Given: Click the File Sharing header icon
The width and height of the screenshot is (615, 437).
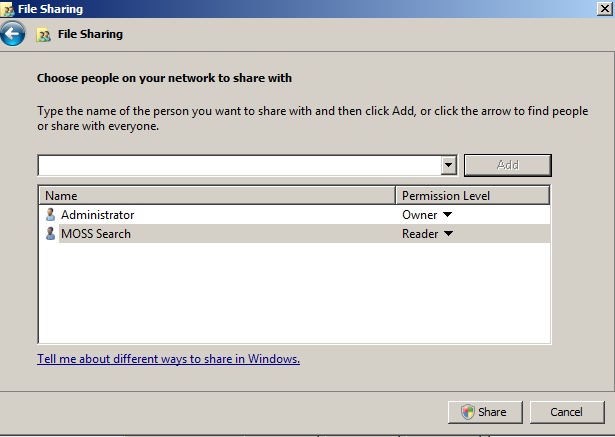Looking at the screenshot, I should (x=44, y=35).
